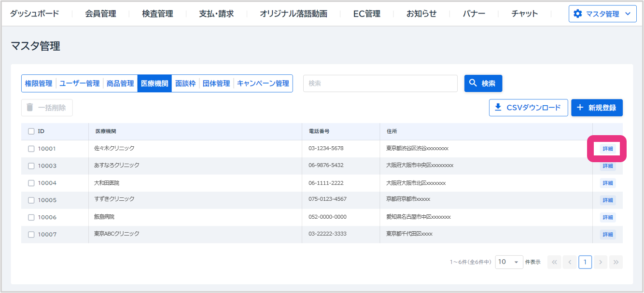The image size is (644, 293).
Task: Open the マスタ管理 dropdown menu
Action: coord(602,14)
